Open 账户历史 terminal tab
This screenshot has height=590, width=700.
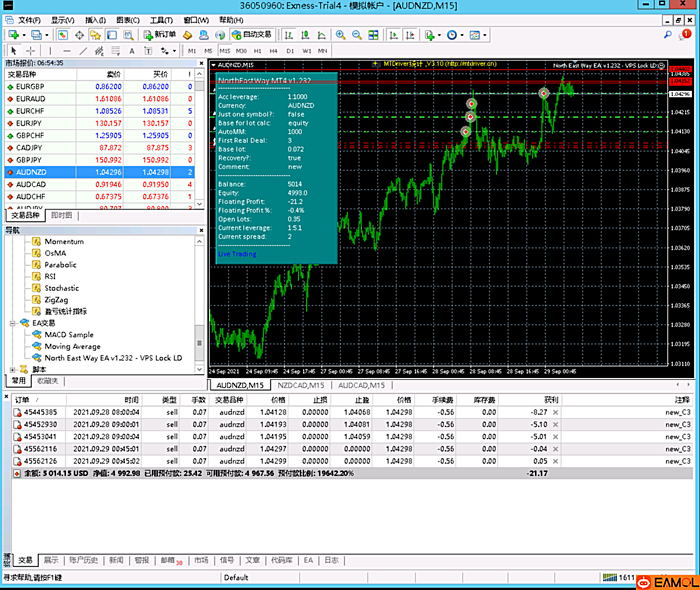coord(83,560)
